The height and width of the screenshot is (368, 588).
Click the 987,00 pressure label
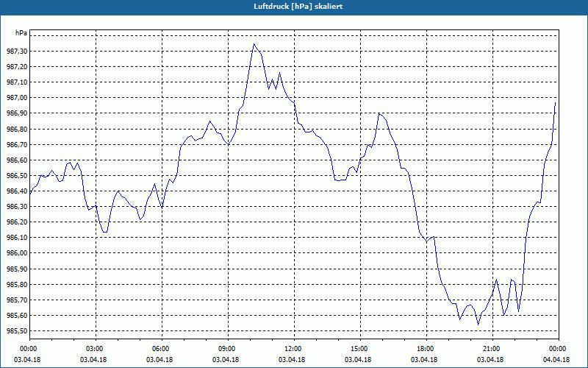click(17, 98)
